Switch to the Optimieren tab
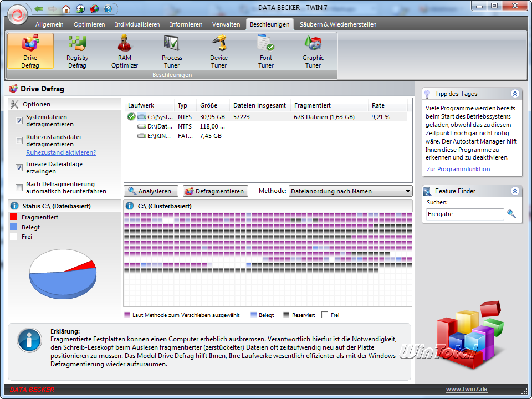 (89, 24)
